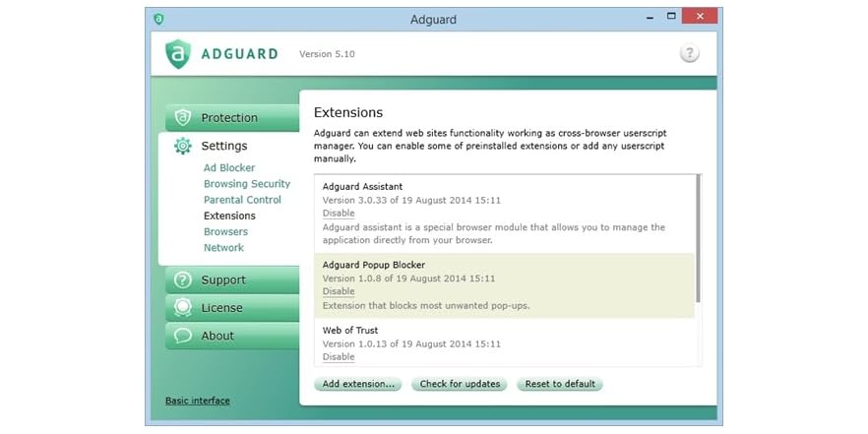Screen dimensions: 868x434
Task: Go to Browsing Security settings
Action: (247, 184)
